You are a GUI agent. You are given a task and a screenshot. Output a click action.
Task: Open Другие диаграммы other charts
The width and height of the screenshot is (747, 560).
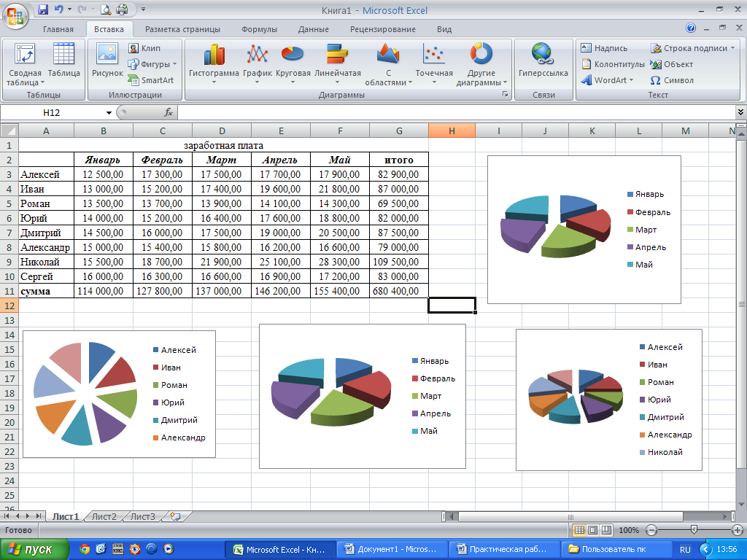(481, 64)
